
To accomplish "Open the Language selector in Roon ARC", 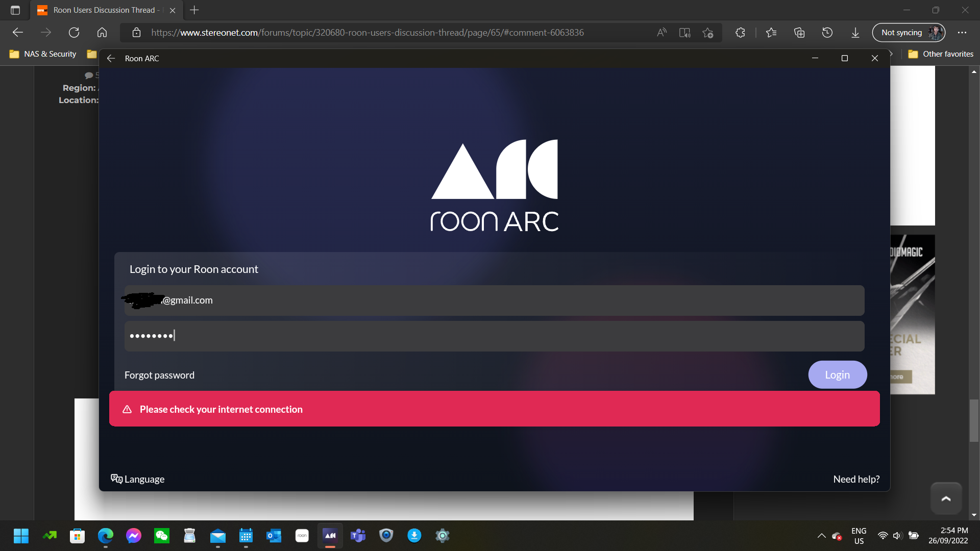I will (138, 479).
